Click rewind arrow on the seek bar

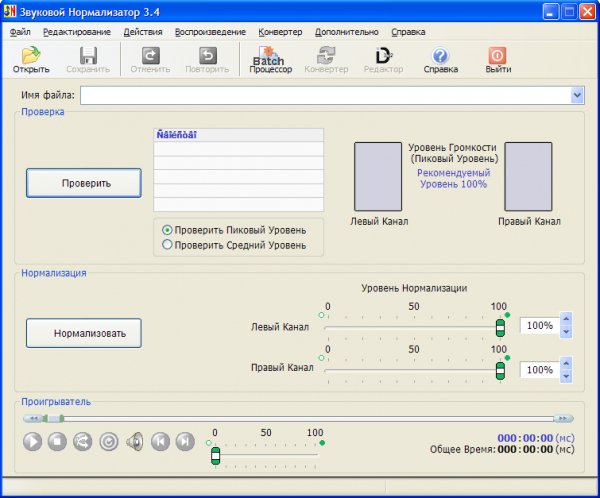(33, 418)
